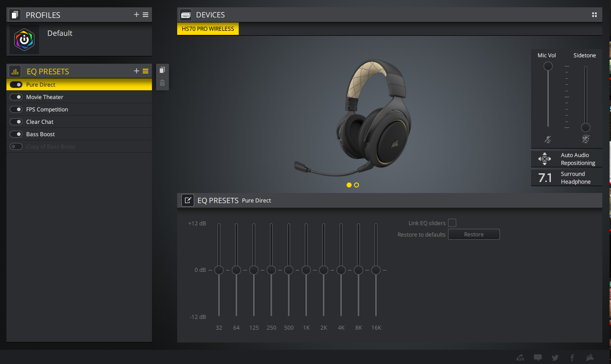Click the 64 Hz EQ slider knob
The width and height of the screenshot is (611, 364).
[x=236, y=270]
